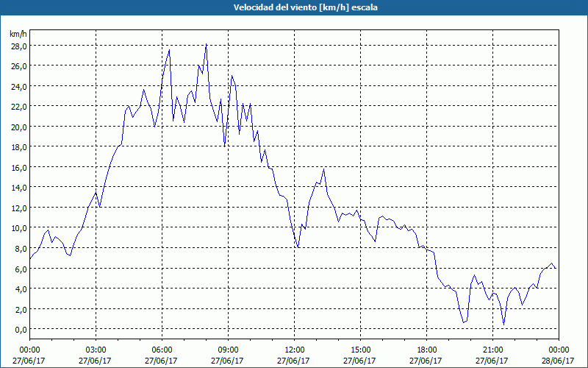Click the 8,0 y-axis value

(x=21, y=248)
